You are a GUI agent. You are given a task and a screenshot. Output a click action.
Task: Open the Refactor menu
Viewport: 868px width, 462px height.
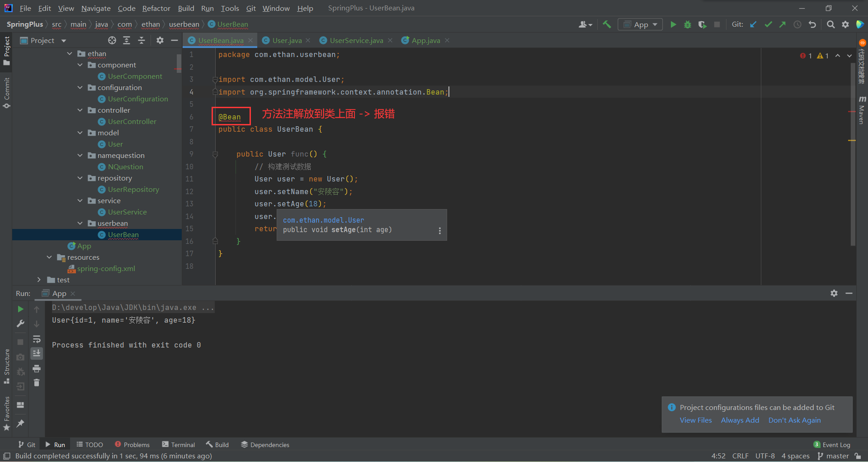156,8
